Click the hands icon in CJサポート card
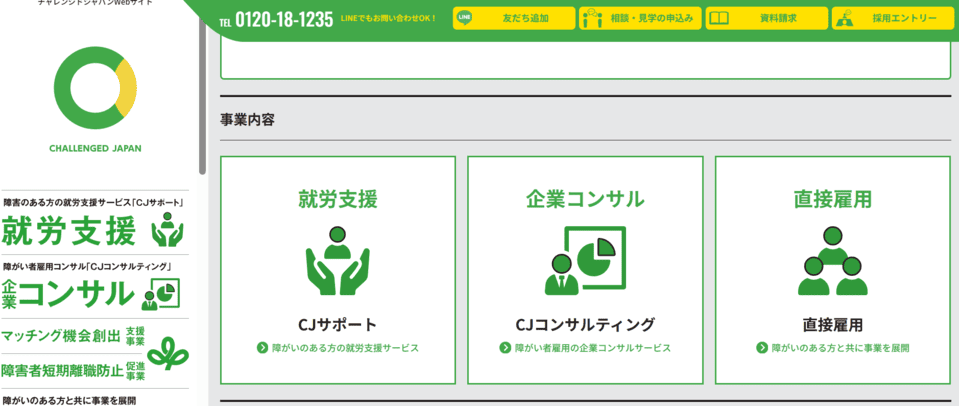Screen dimensions: 959x406 (338, 261)
